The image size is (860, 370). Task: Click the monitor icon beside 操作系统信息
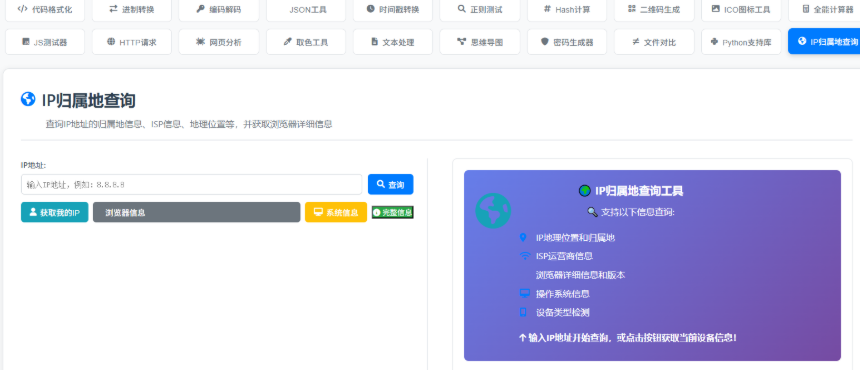tap(525, 293)
